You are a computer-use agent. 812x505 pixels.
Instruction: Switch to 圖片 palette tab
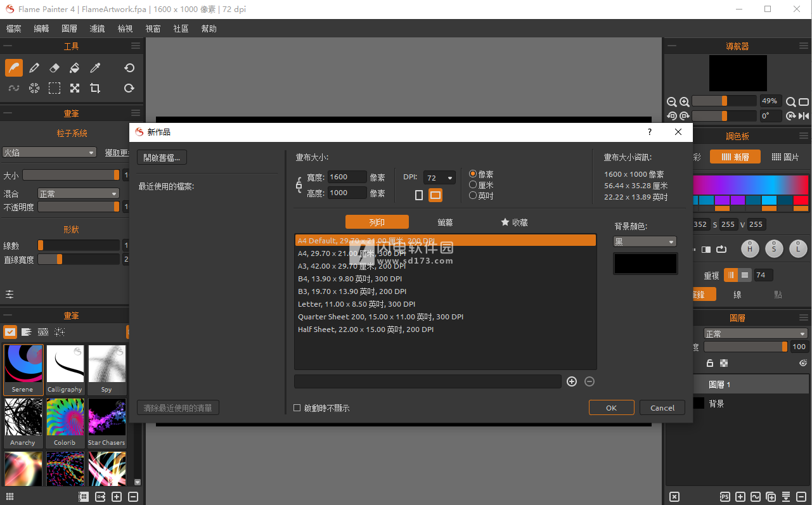(785, 157)
